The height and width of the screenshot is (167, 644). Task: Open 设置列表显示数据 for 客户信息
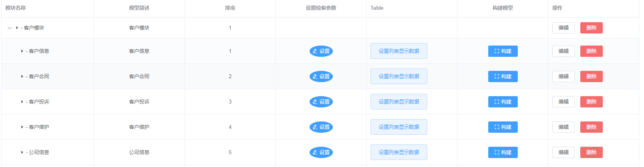pyautogui.click(x=399, y=51)
